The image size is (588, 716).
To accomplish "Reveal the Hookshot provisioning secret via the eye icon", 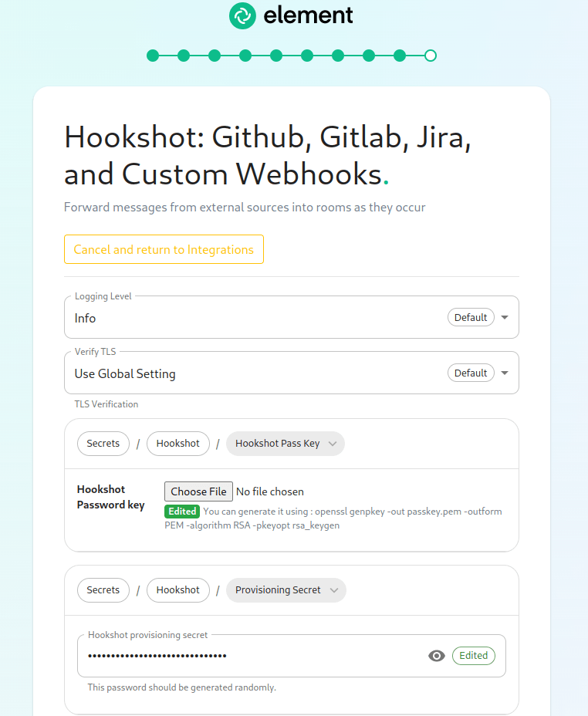I will coord(437,656).
